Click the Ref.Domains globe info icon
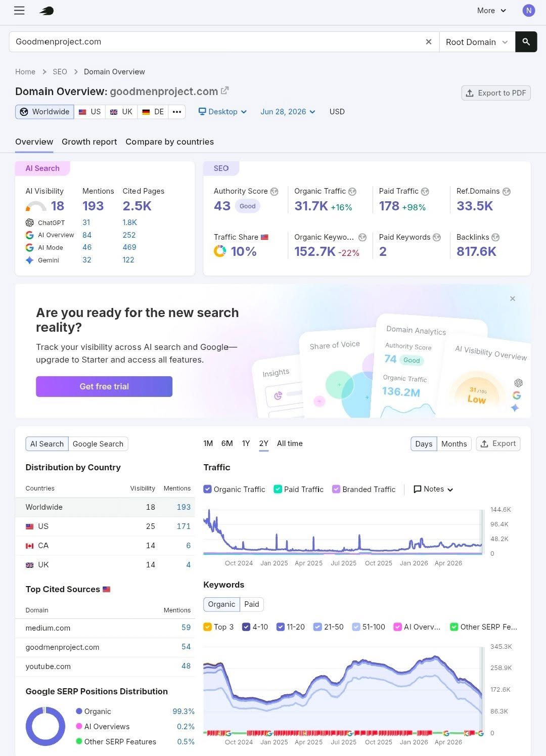 pyautogui.click(x=507, y=192)
